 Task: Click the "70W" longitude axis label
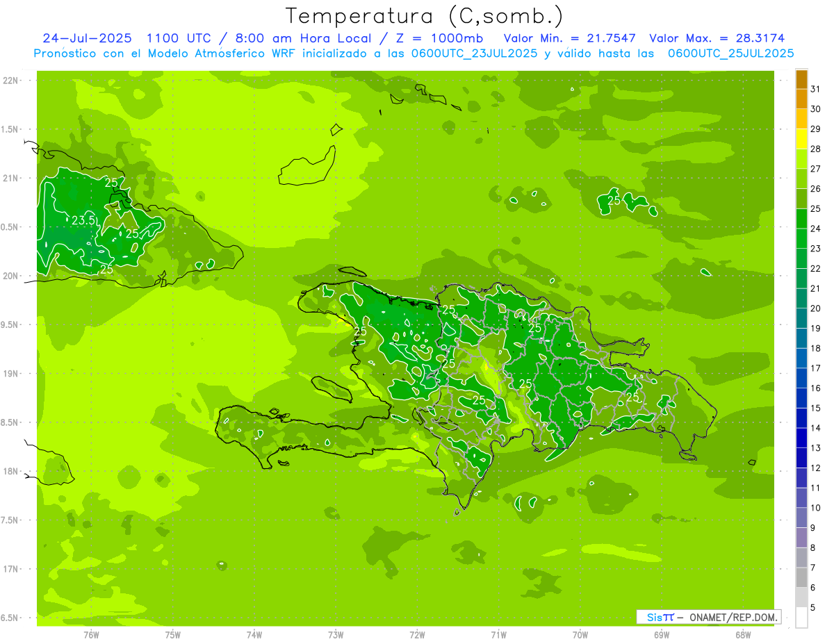pyautogui.click(x=580, y=635)
